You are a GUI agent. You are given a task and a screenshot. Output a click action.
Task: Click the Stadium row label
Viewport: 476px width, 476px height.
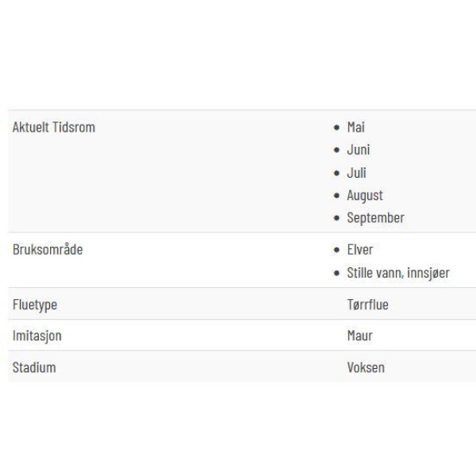click(x=34, y=367)
